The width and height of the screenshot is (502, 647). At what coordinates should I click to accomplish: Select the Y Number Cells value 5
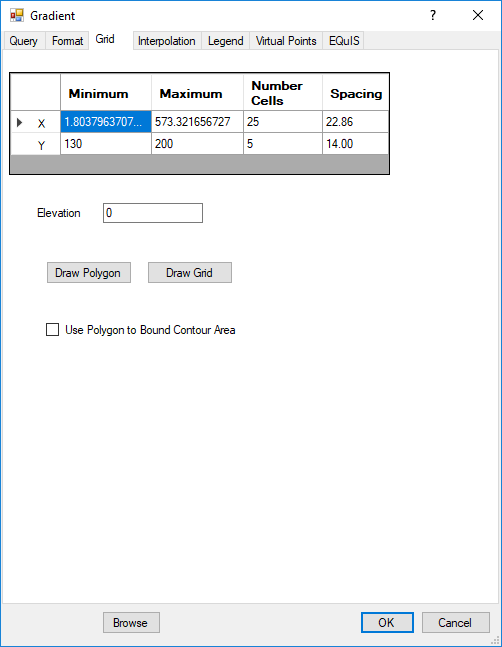pos(283,144)
